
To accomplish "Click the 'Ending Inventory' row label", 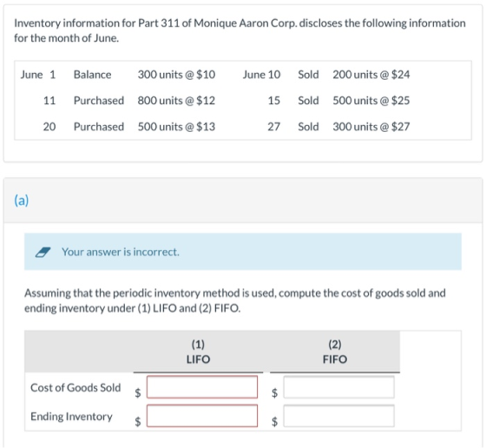I will (x=71, y=417).
